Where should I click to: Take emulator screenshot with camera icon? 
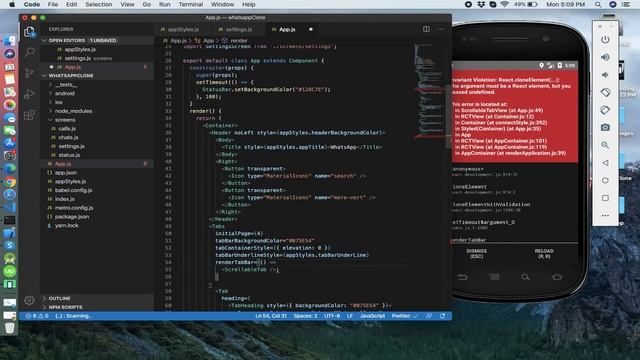click(605, 127)
